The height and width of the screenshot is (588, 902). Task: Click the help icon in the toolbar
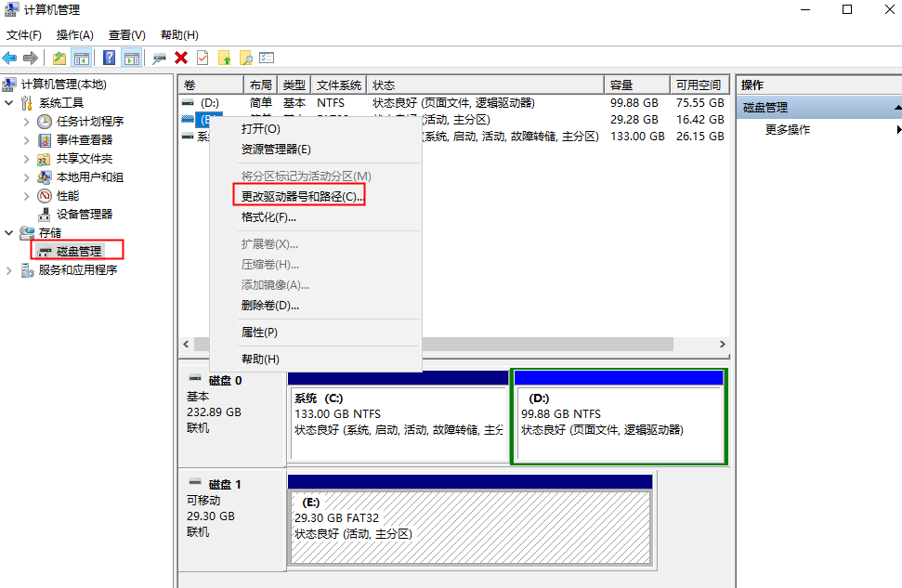click(109, 58)
